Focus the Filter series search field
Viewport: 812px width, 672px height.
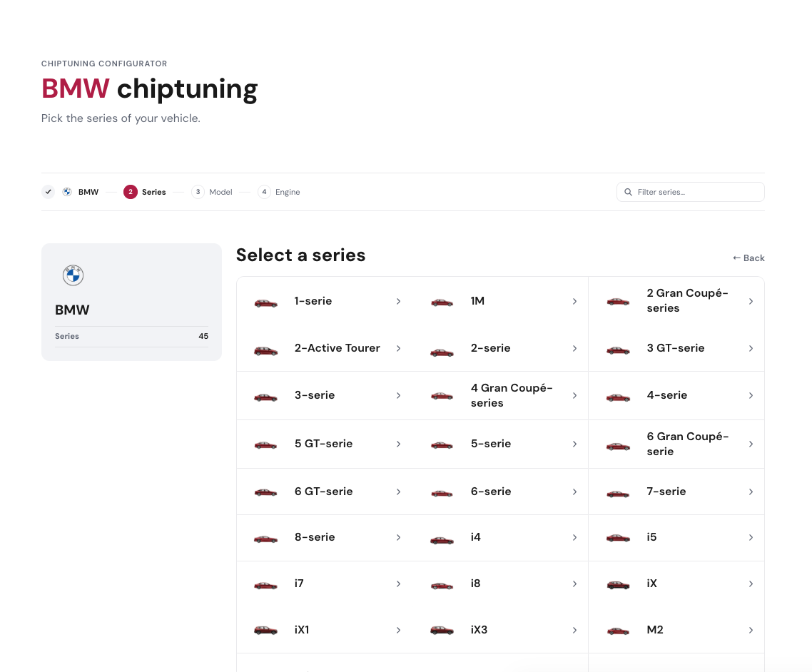(690, 192)
